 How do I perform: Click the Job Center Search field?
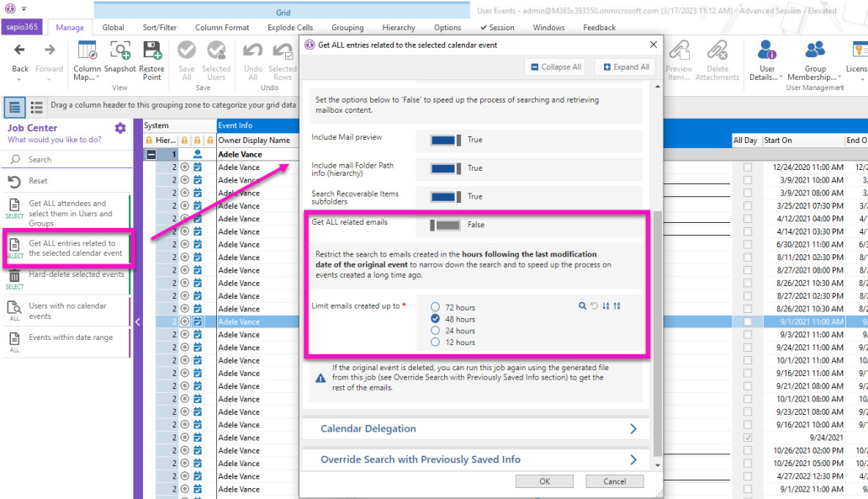click(67, 160)
